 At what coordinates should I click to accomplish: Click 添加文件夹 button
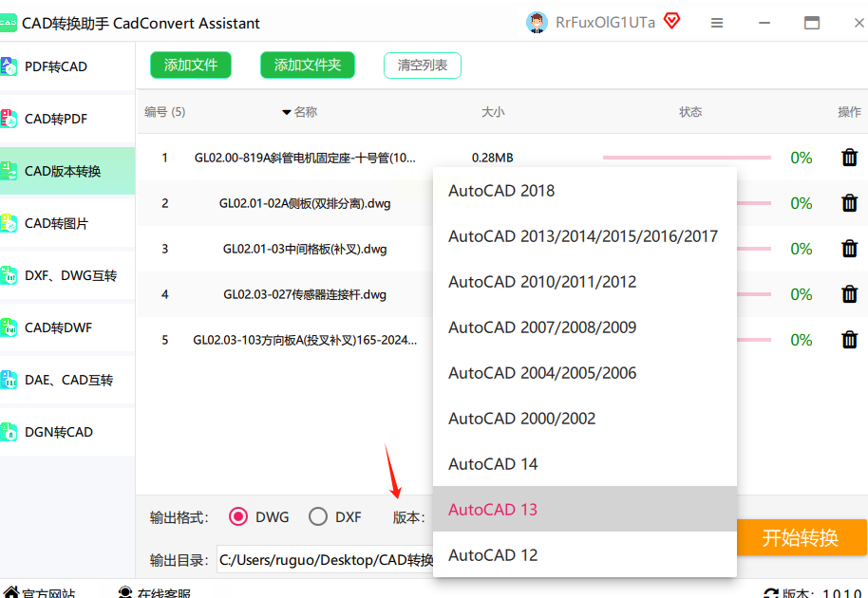point(308,65)
